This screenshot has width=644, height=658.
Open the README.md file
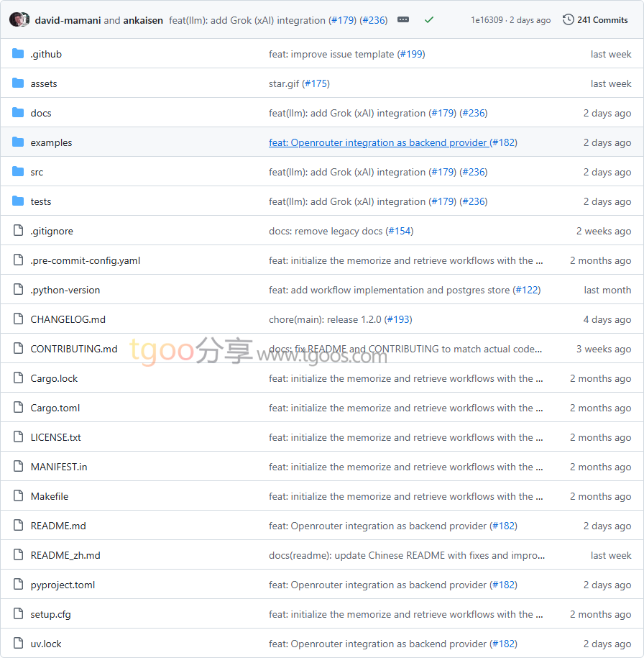coord(58,526)
